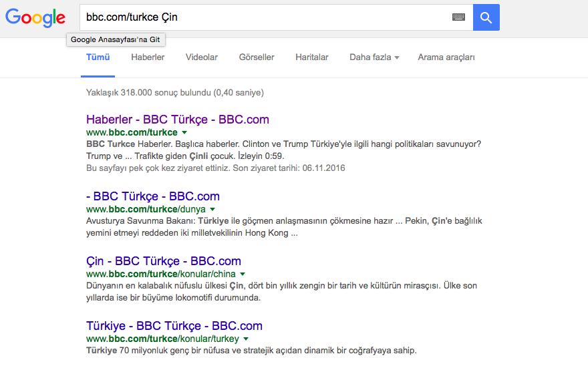Viewport: 588px width, 370px height.
Task: Switch to the Haberler tab
Action: [148, 57]
